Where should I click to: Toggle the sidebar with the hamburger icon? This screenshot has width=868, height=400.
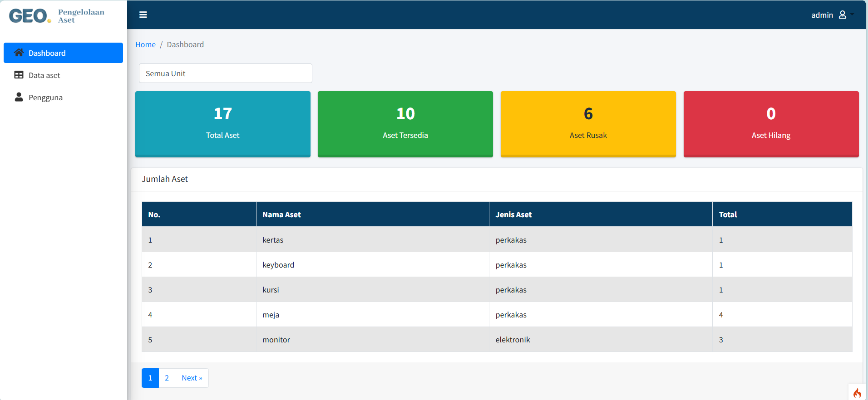click(143, 15)
